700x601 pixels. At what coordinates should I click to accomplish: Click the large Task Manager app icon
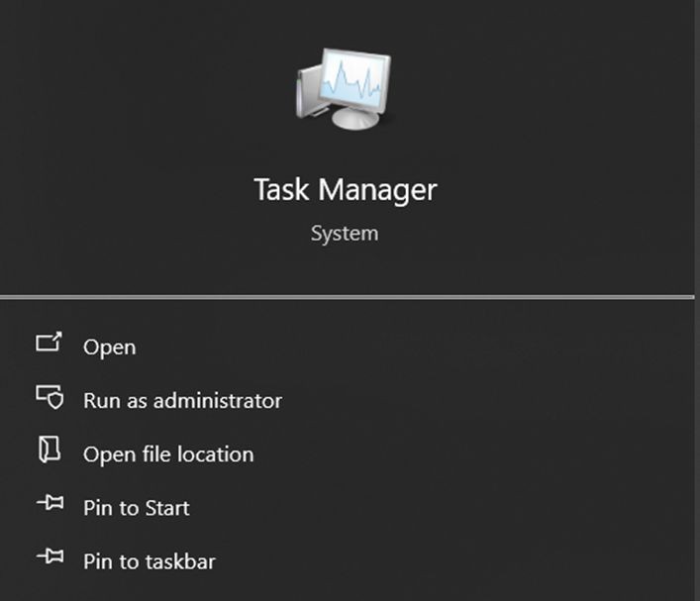pos(344,90)
